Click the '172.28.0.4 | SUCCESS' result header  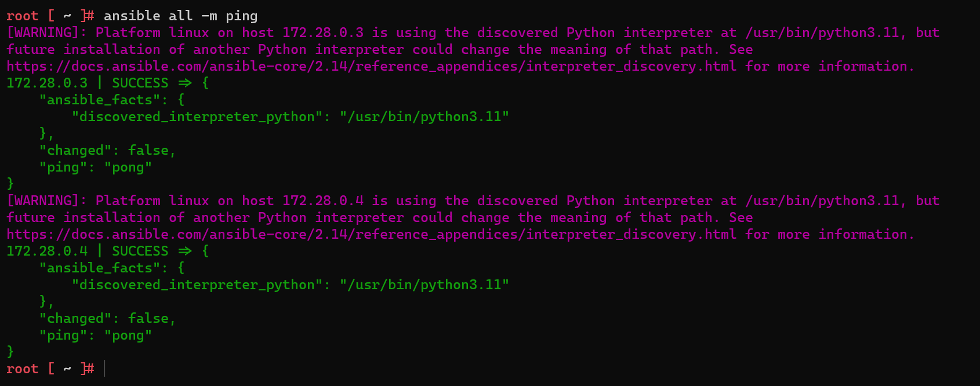point(87,252)
